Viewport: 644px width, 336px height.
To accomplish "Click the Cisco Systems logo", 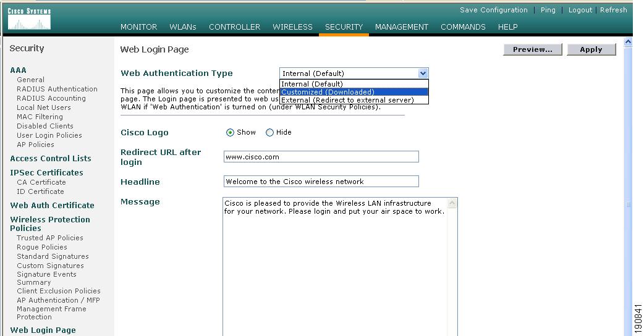I will (29, 19).
